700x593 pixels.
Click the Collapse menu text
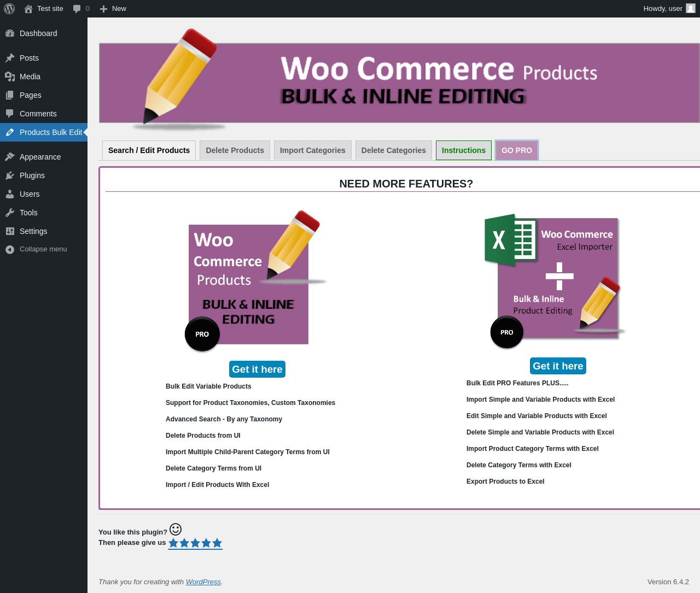coord(43,249)
